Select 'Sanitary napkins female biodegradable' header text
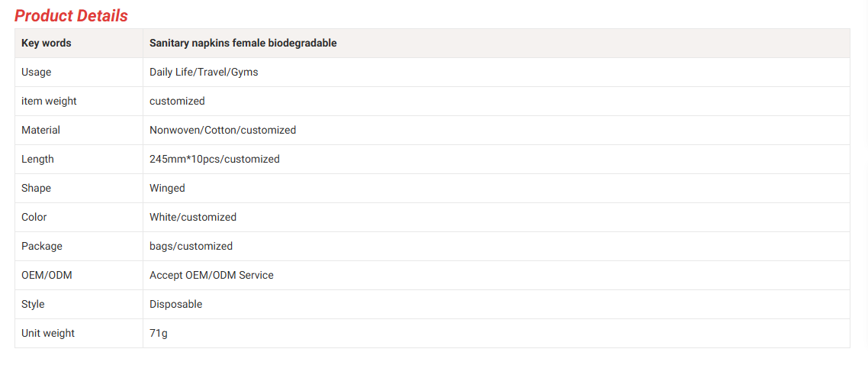868x365 pixels. (x=243, y=43)
